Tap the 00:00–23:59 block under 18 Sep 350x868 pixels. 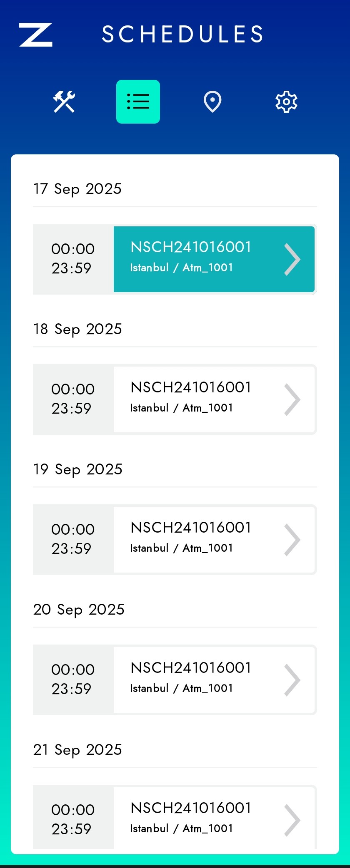pos(73,399)
